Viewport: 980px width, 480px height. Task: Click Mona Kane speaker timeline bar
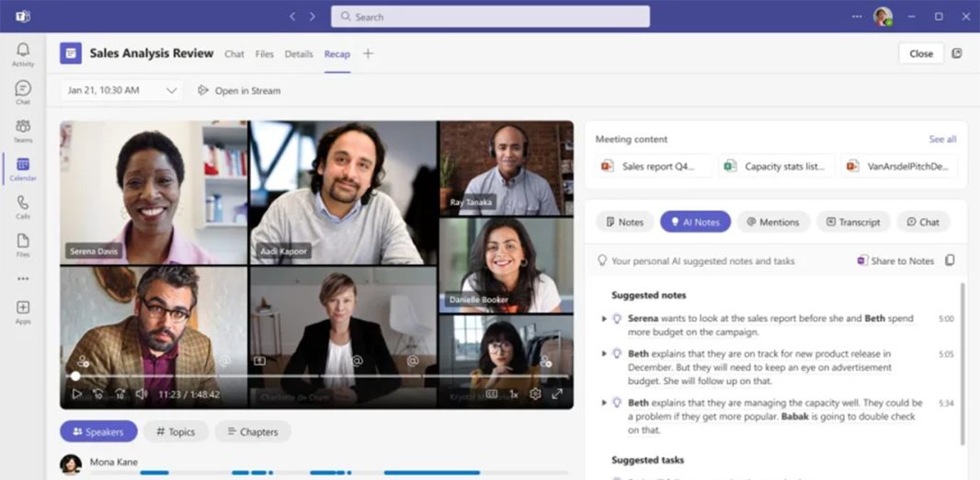[x=329, y=473]
